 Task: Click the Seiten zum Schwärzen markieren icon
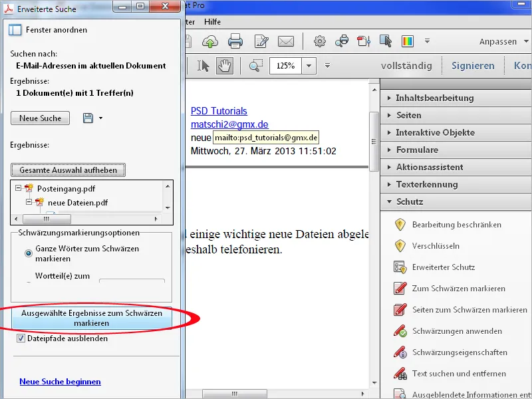tap(400, 310)
